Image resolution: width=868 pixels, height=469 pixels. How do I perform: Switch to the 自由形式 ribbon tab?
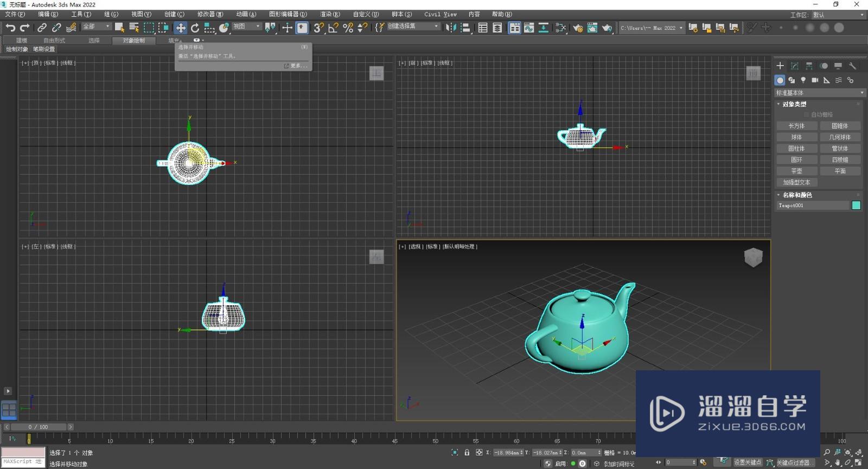pos(54,40)
